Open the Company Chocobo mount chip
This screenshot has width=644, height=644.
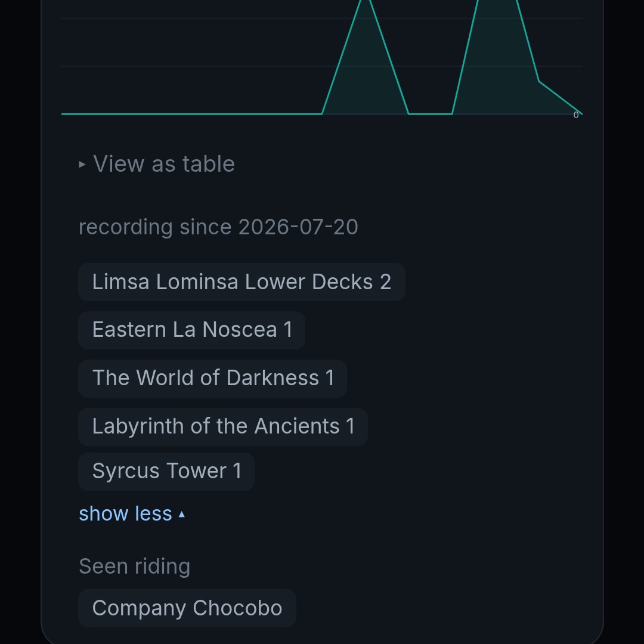click(187, 608)
